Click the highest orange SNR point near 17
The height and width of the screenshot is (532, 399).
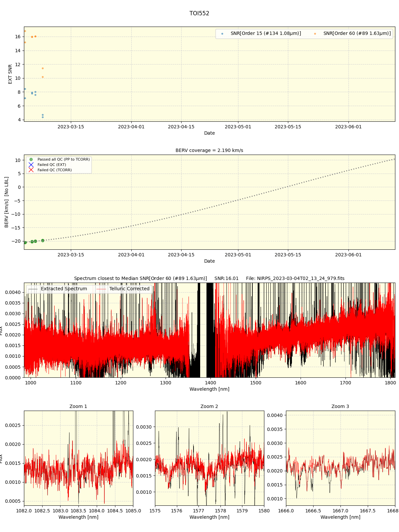click(x=25, y=31)
